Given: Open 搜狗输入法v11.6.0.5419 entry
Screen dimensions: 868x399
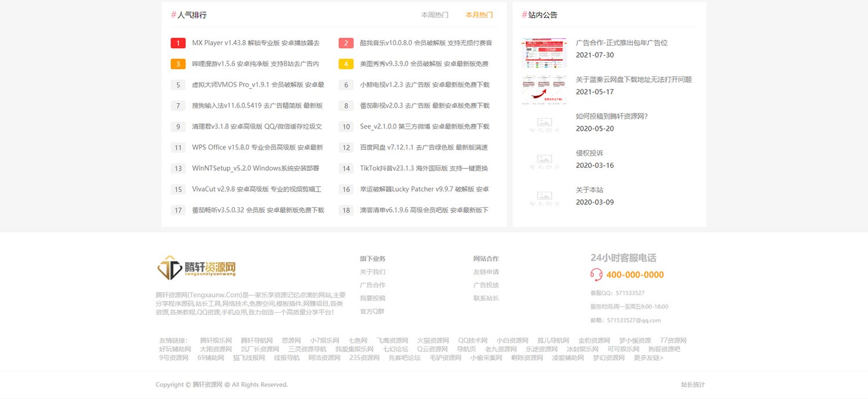Looking at the screenshot, I should pos(258,105).
